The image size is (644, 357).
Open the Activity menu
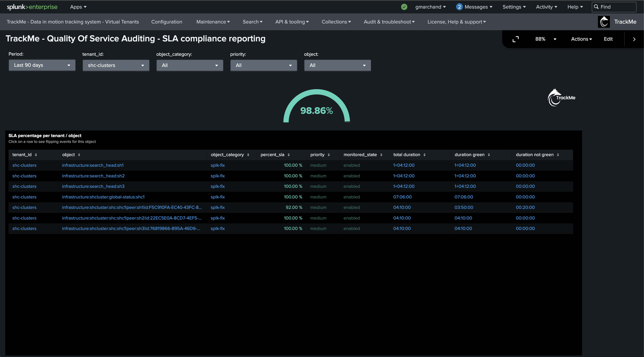546,7
